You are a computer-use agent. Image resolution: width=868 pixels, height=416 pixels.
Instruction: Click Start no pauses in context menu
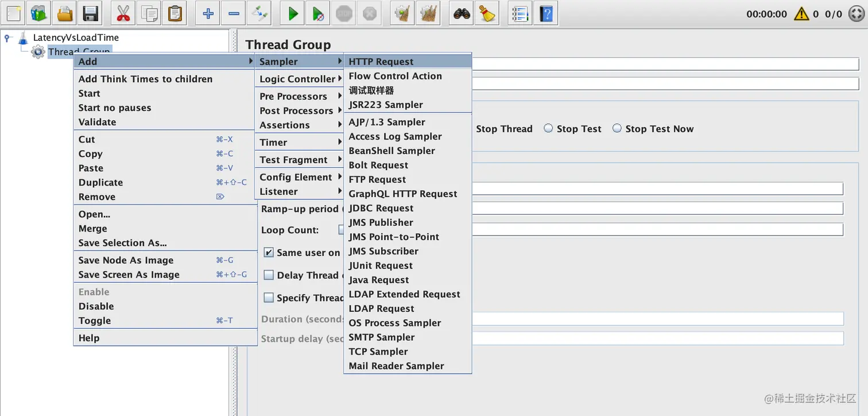165,107
